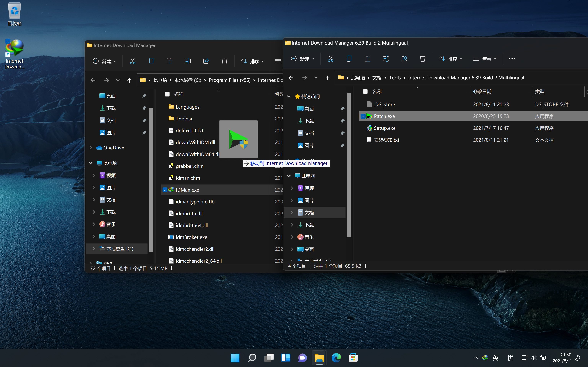Click the right navigation pane scrollbar
This screenshot has height=367, width=588.
pyautogui.click(x=349, y=165)
